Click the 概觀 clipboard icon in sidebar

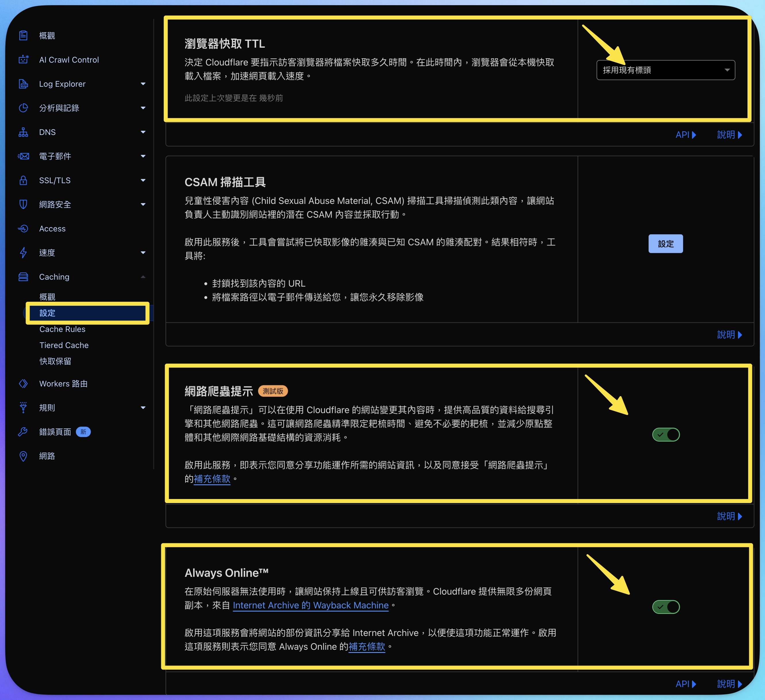(x=23, y=36)
